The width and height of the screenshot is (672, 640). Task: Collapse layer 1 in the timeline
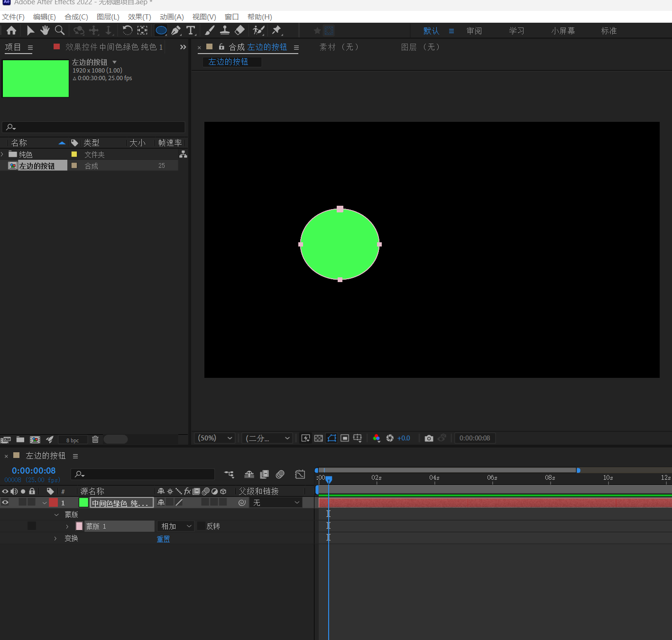click(x=44, y=503)
